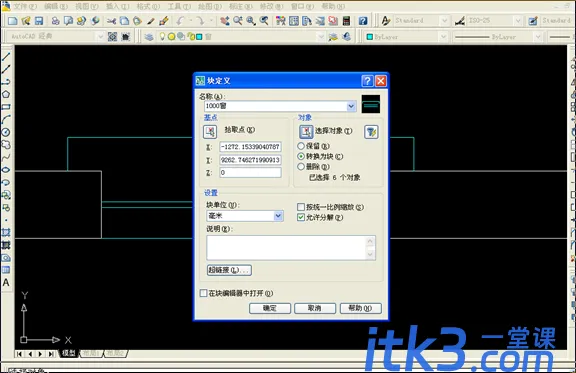Click the 说明 description text area
The height and width of the screenshot is (373, 576).
point(291,248)
